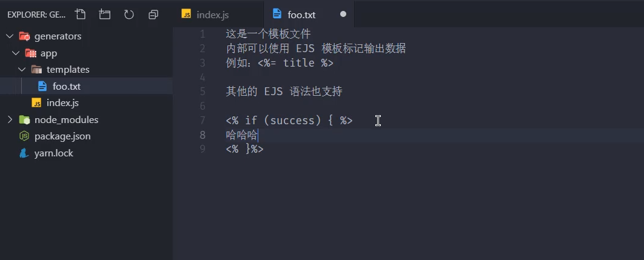Image resolution: width=644 pixels, height=260 pixels.
Task: Click line number 7 in the gutter
Action: tap(203, 120)
